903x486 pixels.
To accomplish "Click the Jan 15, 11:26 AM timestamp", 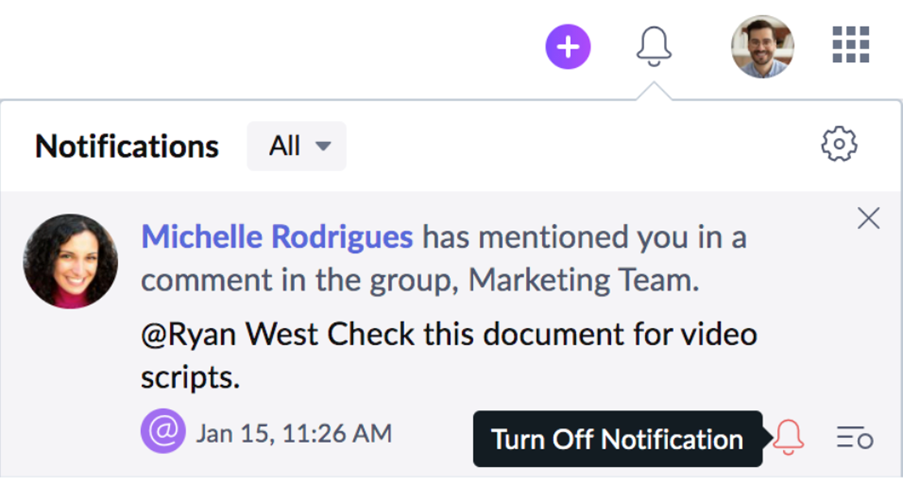I will tap(294, 434).
